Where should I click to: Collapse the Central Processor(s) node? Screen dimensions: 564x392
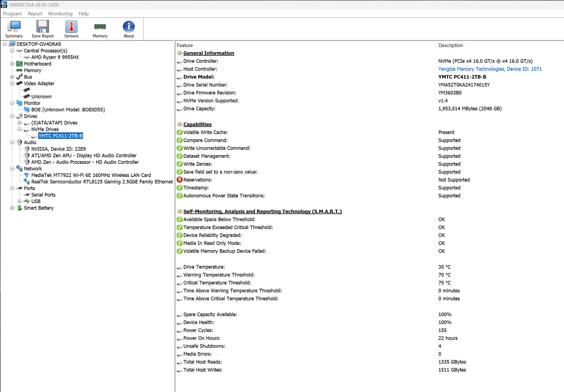(x=12, y=51)
